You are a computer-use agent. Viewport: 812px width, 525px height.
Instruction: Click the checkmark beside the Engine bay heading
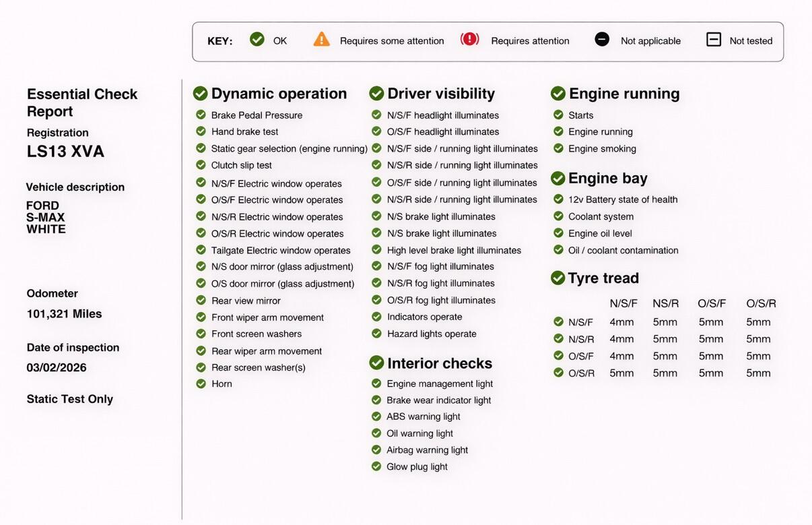coord(557,178)
